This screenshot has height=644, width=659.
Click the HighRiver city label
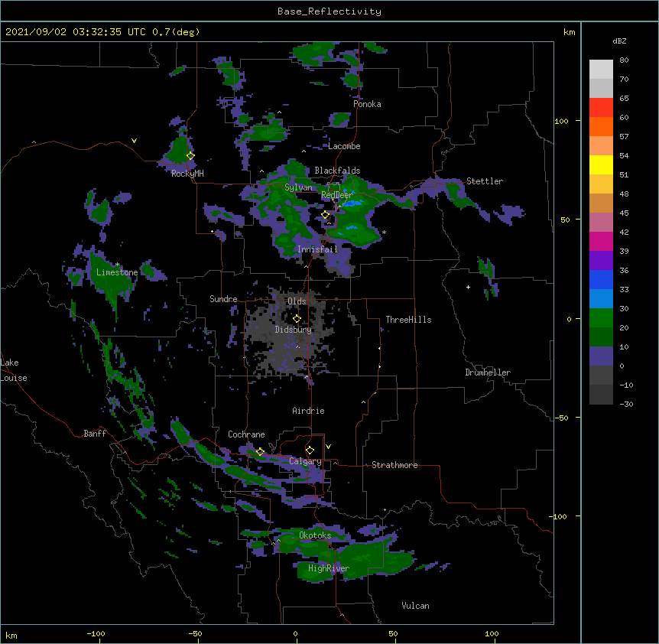point(329,568)
